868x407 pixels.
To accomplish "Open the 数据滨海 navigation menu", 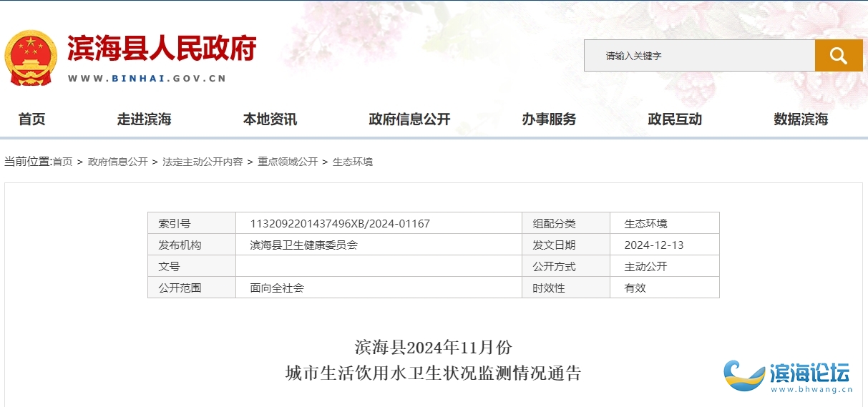I will tap(801, 119).
